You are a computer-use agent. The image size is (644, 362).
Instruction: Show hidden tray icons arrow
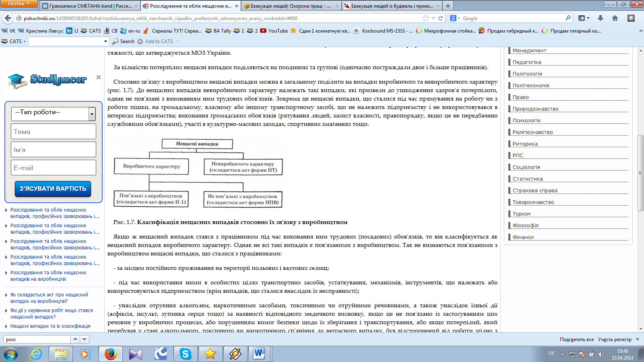point(562,354)
